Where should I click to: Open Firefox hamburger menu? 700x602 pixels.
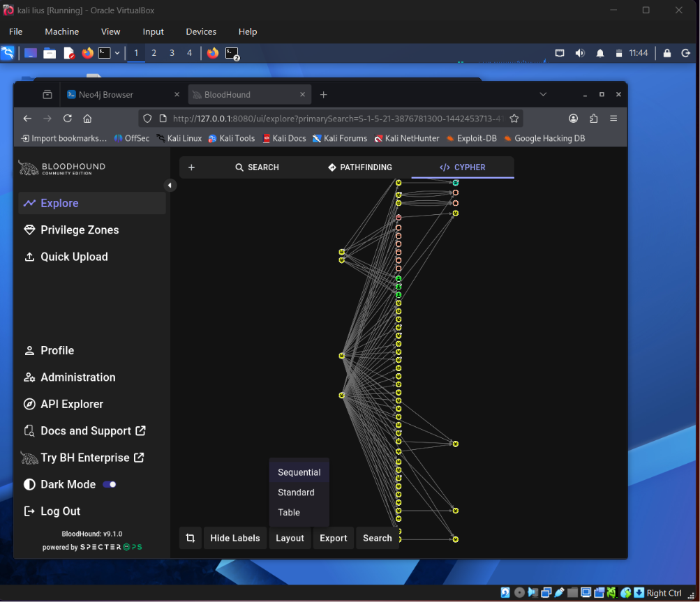(613, 119)
